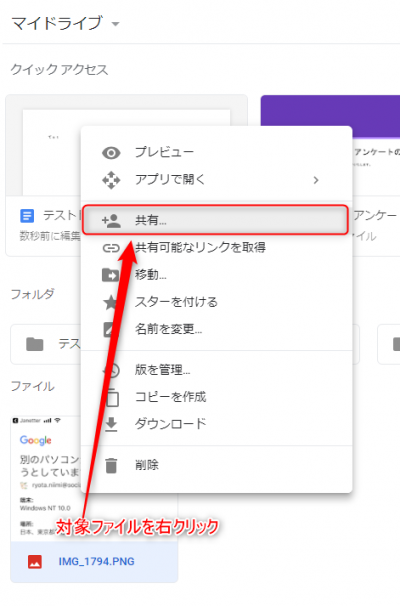This screenshot has width=400, height=606.
Task: Click the Move folder icon
Action: (110, 275)
